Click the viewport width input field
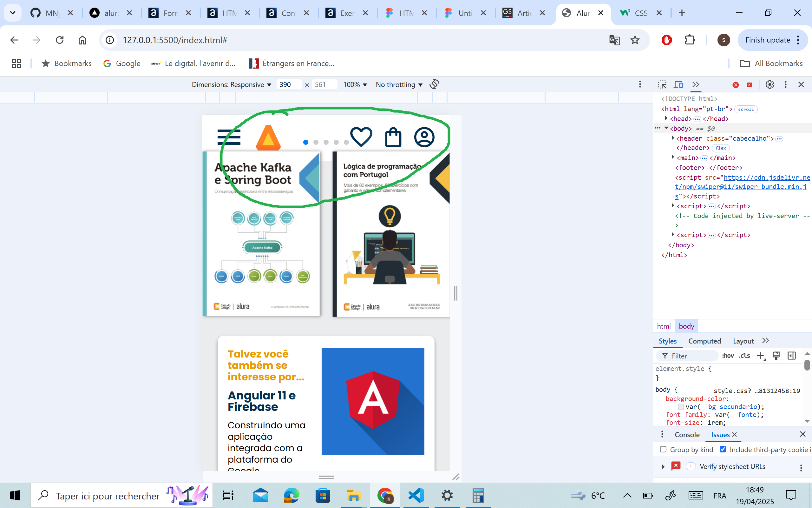This screenshot has height=508, width=812. [289, 85]
